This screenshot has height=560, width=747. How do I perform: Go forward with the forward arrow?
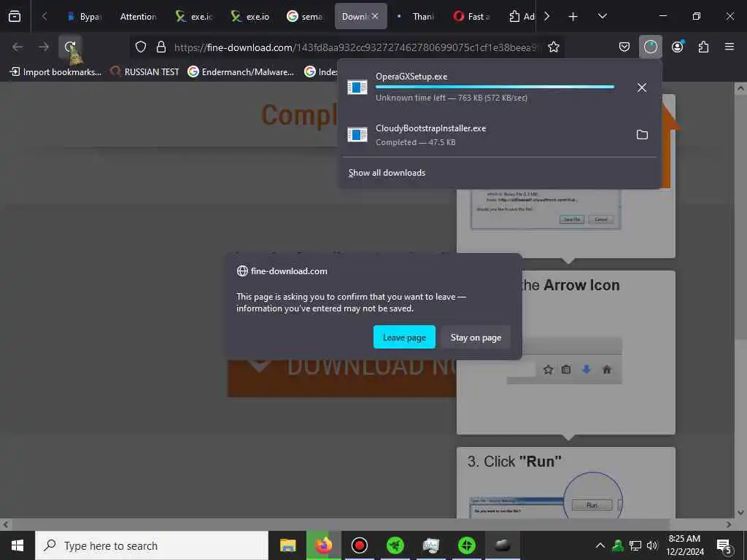[44, 47]
